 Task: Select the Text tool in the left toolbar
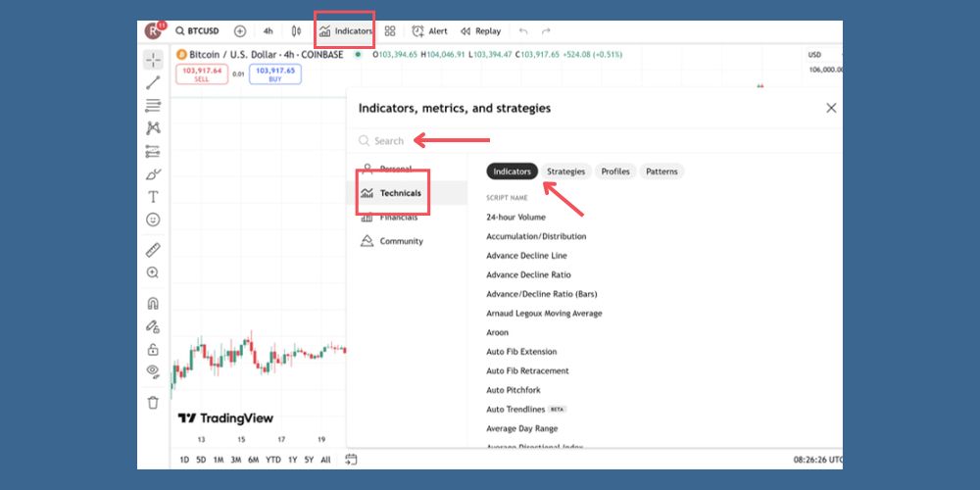click(153, 197)
